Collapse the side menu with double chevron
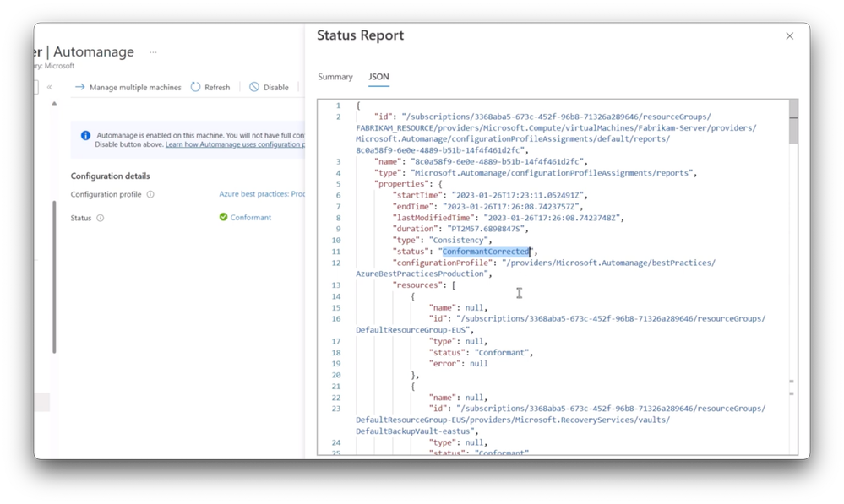 [49, 87]
